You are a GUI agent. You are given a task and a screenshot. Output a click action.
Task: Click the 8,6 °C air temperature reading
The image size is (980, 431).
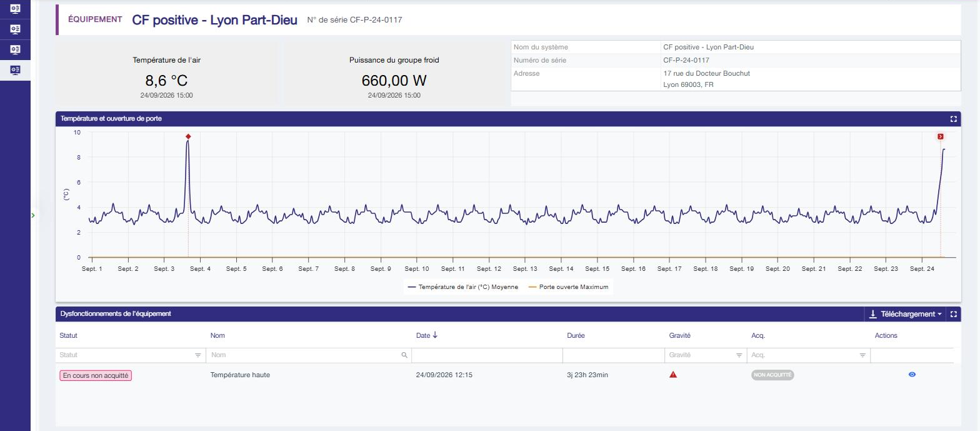click(166, 81)
